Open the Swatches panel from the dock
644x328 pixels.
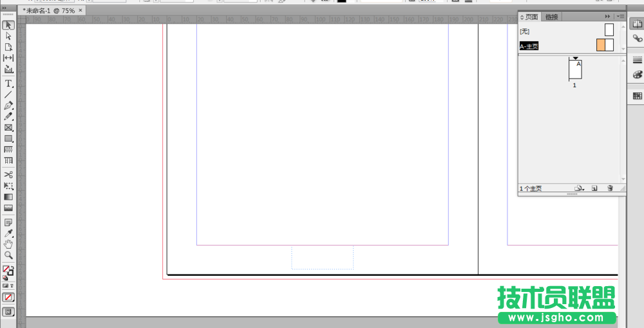point(637,96)
